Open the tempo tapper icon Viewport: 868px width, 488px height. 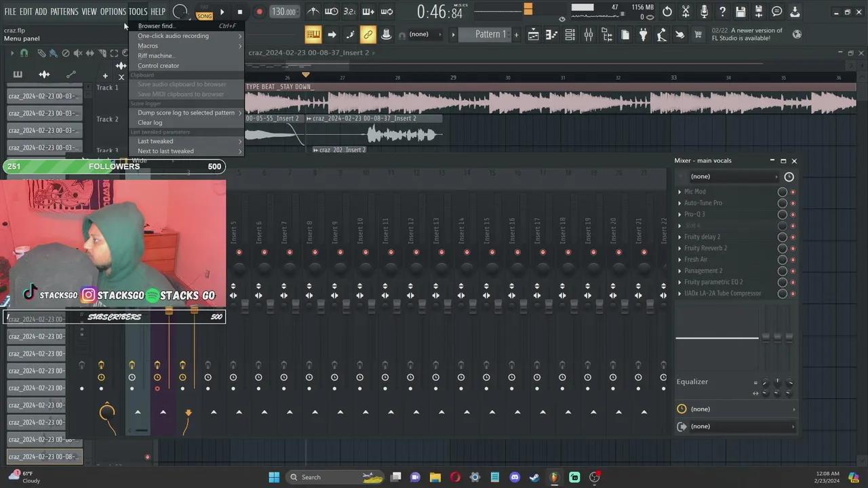pos(662,35)
